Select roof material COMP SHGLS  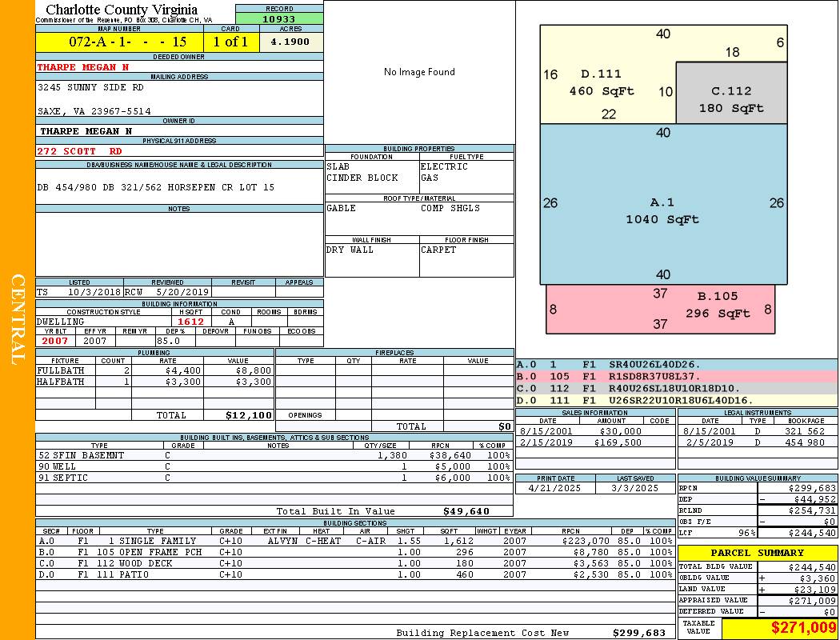pyautogui.click(x=450, y=208)
